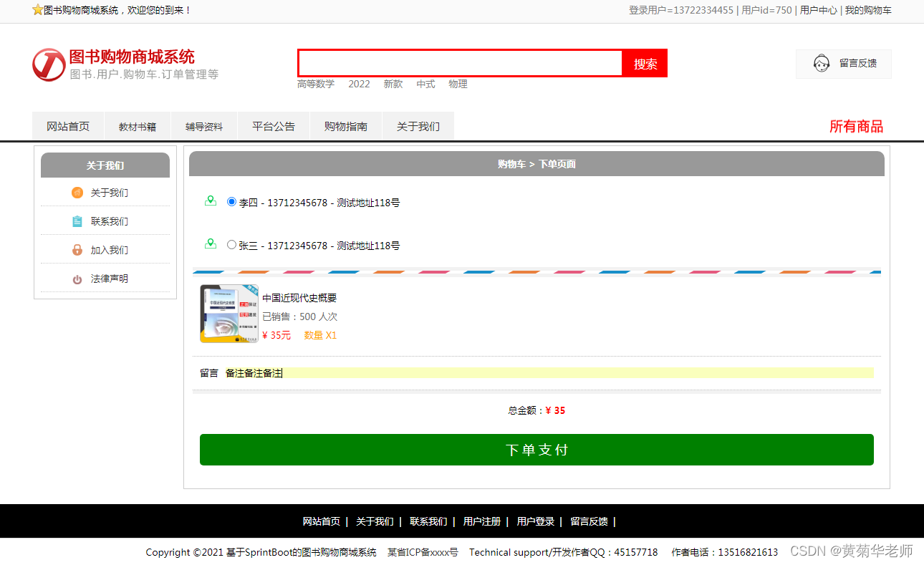Open 联系我们 in the sidebar list
Screen dimensions: 924x565
tap(110, 221)
